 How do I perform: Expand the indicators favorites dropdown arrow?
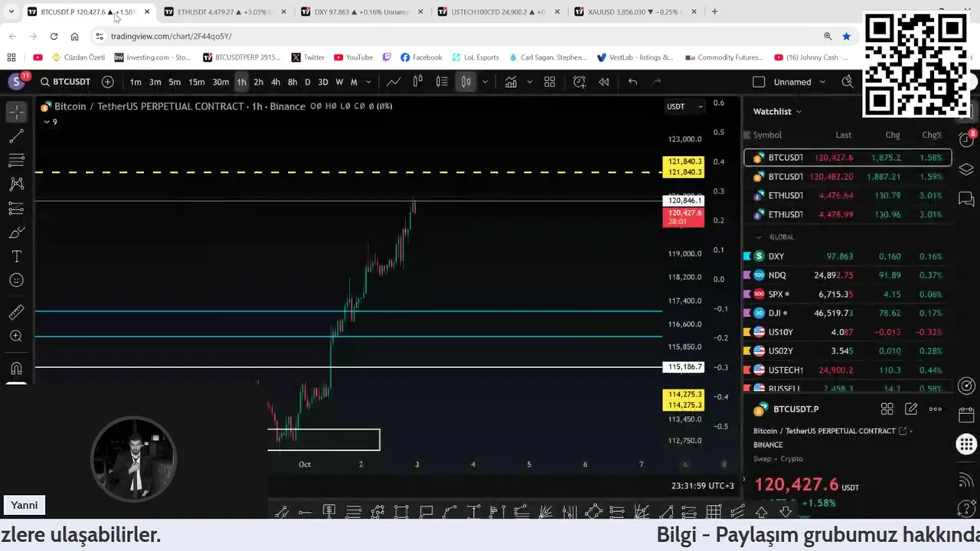click(x=529, y=82)
